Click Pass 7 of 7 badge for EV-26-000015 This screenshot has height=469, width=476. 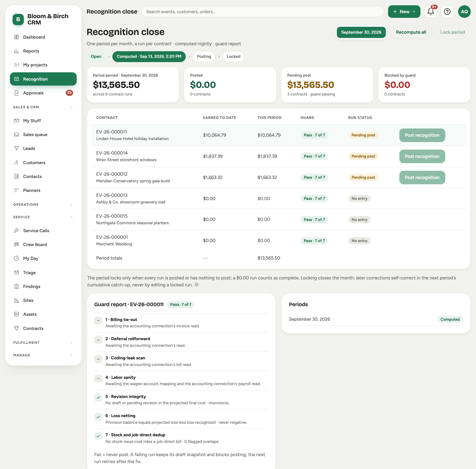314,220
